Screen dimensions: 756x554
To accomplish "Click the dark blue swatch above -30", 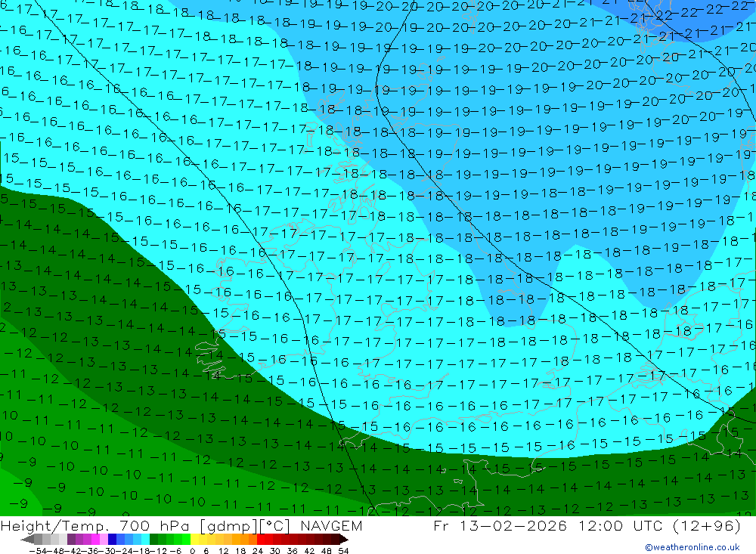I will [112, 539].
